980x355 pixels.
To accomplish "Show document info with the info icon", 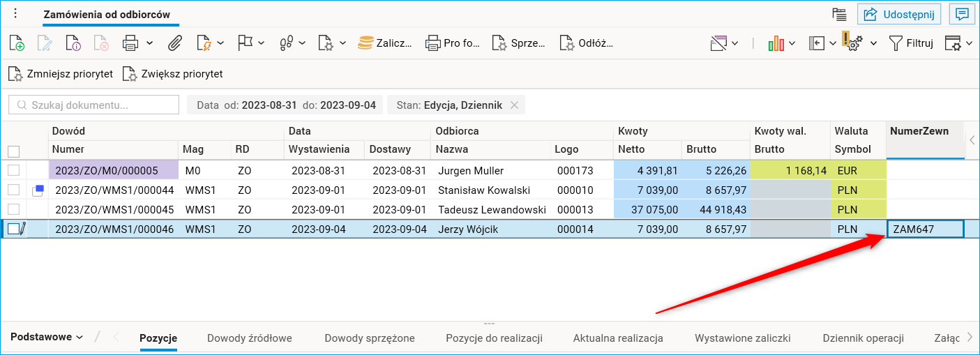I will pyautogui.click(x=74, y=43).
